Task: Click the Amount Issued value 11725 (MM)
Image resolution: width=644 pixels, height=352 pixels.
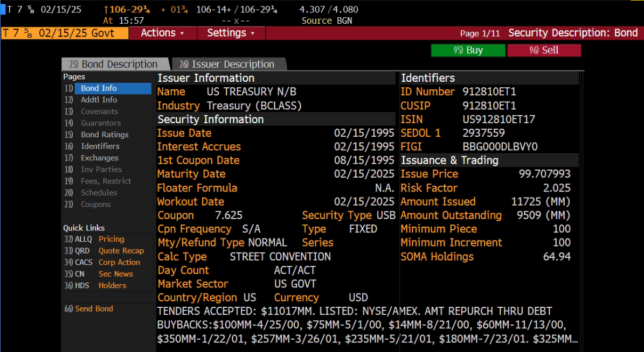Action: click(x=541, y=202)
